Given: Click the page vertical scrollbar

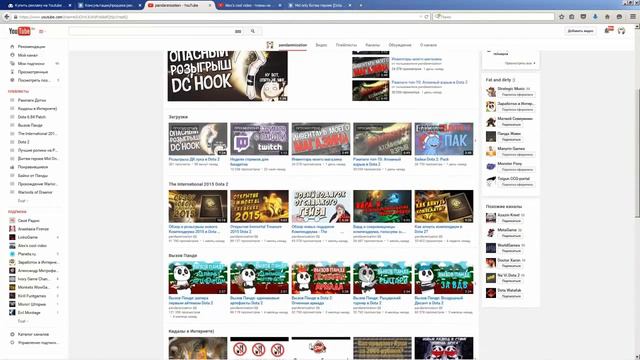Looking at the screenshot, I should pyautogui.click(x=637, y=153).
